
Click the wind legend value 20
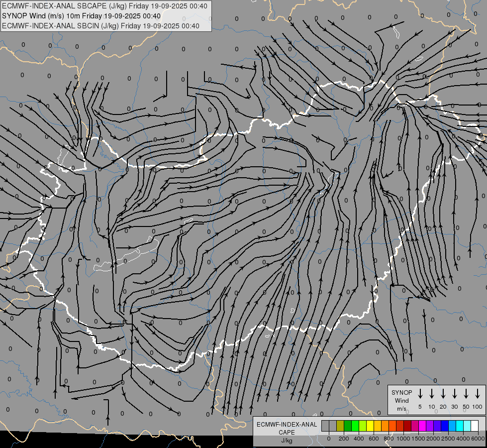[x=443, y=407]
